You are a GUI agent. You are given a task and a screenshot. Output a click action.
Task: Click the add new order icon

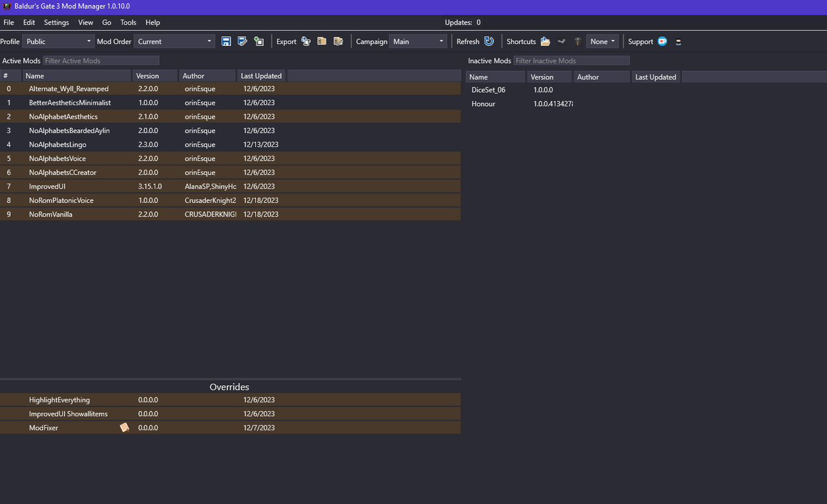click(x=258, y=41)
